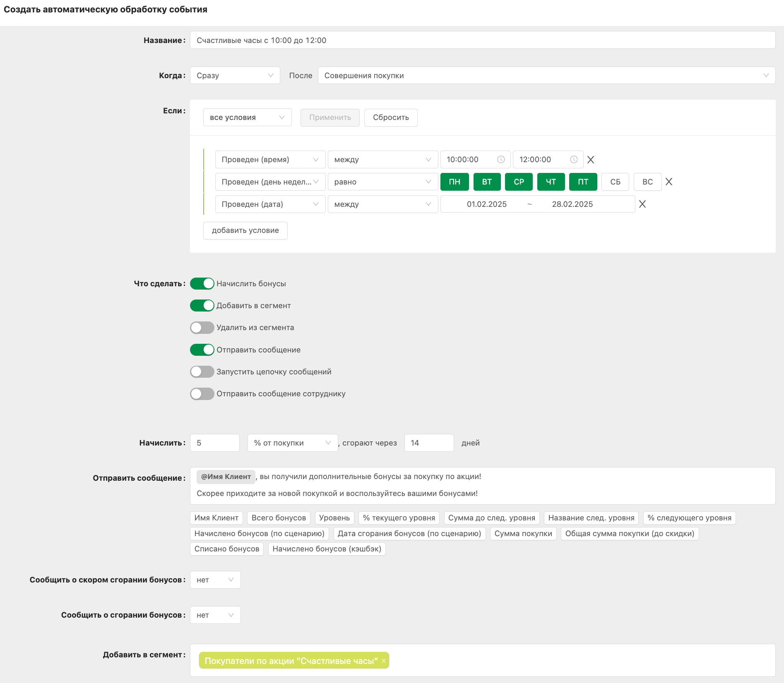Image resolution: width=784 pixels, height=683 pixels.
Task: Expand the "все условия" dropdown
Action: 247,117
